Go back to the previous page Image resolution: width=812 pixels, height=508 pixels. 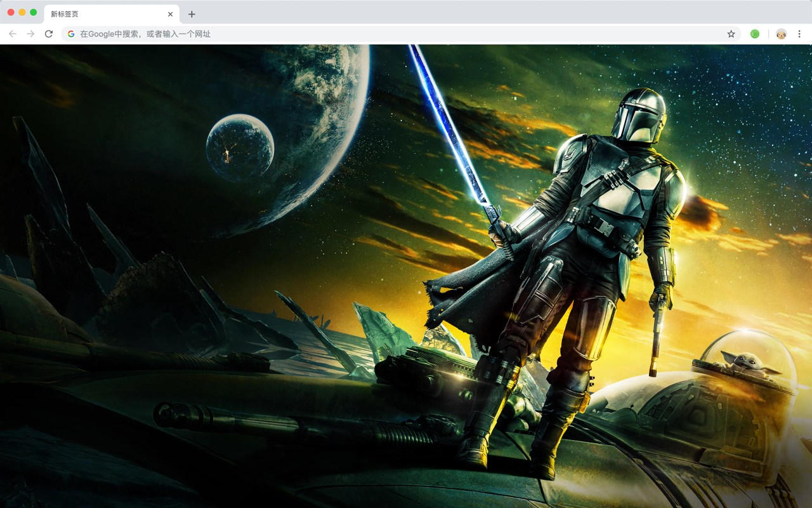13,34
